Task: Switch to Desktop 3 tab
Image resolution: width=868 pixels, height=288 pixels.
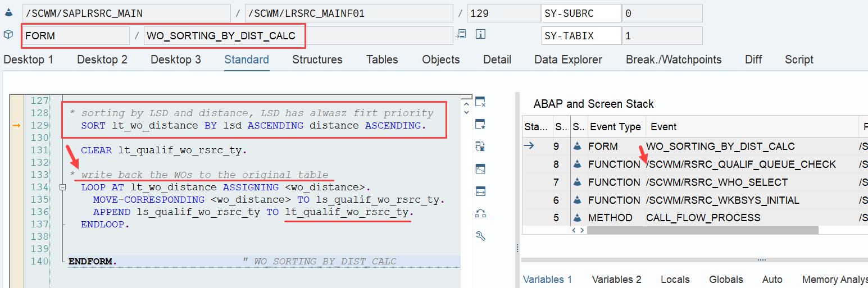Action: click(x=176, y=60)
